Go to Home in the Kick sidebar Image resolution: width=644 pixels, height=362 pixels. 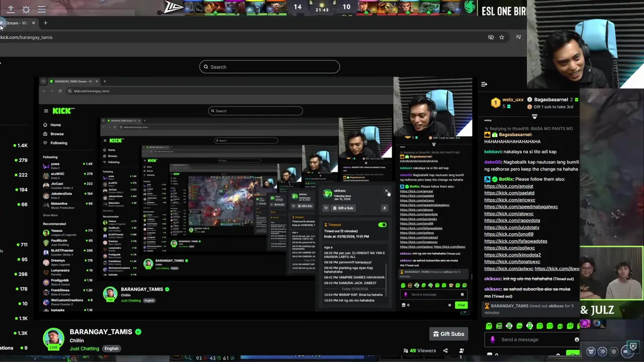[x=52, y=125]
